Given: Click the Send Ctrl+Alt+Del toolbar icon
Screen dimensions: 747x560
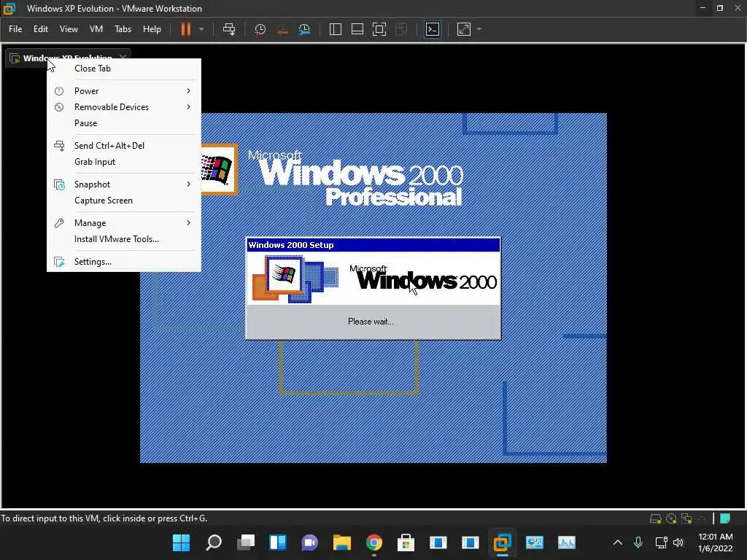Looking at the screenshot, I should [229, 29].
